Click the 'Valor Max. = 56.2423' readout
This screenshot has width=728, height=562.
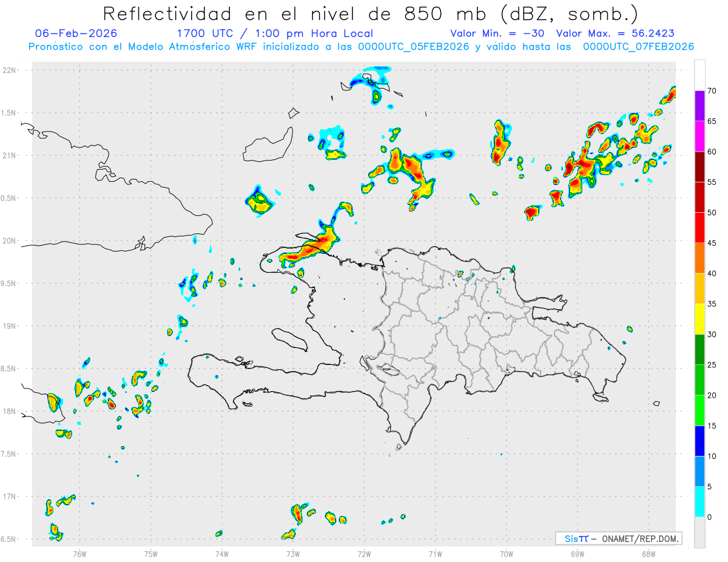click(615, 33)
